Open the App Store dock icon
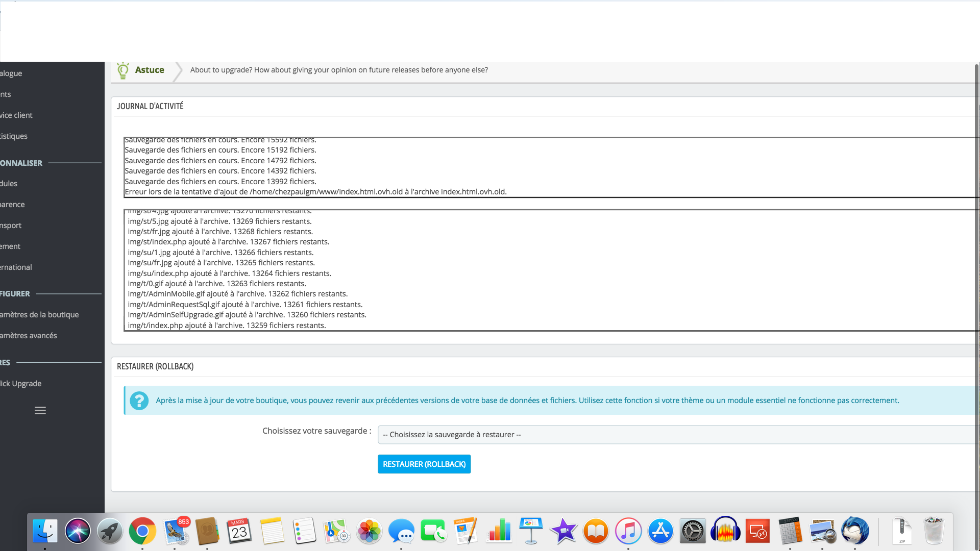This screenshot has height=551, width=980. 660,531
